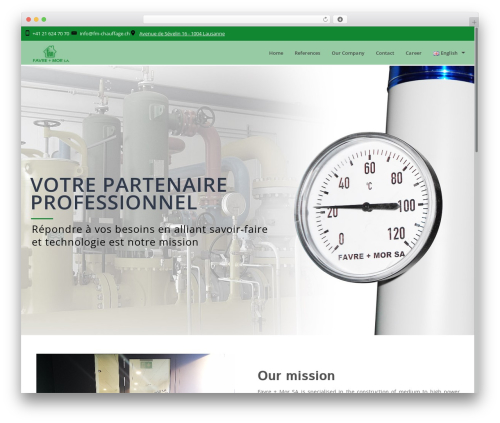Click the phone number +41 21 624 70 70
500x423 pixels.
point(51,34)
